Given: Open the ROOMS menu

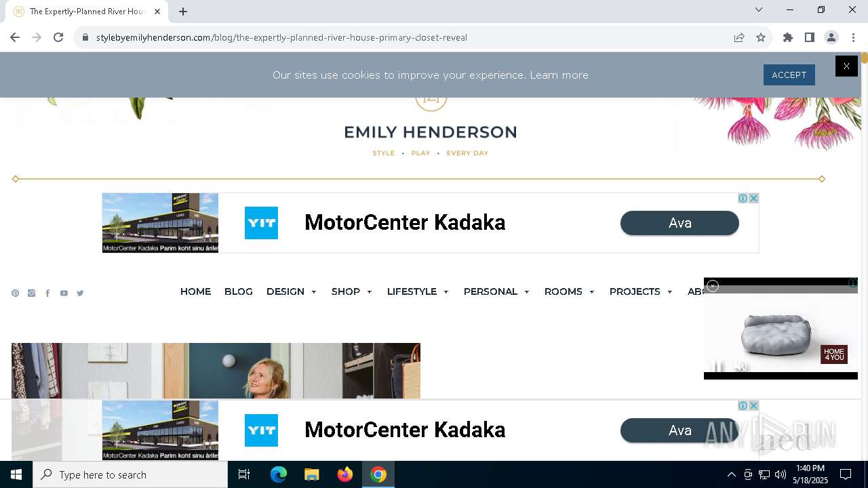Looking at the screenshot, I should (564, 291).
